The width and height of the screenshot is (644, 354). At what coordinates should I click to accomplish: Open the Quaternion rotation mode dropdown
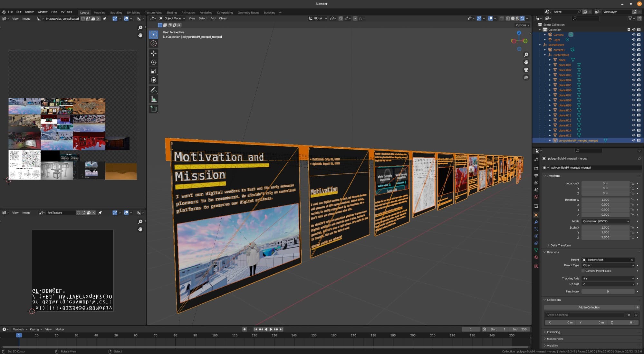(605, 221)
